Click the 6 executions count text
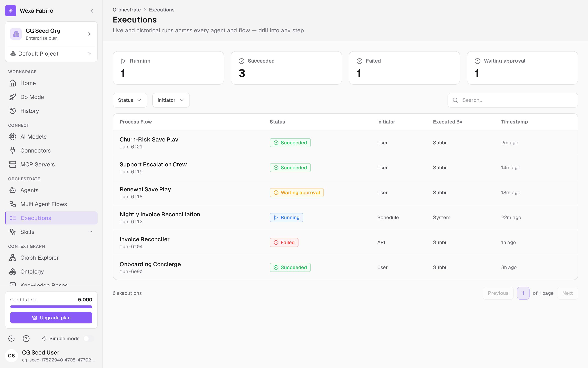 click(x=127, y=293)
